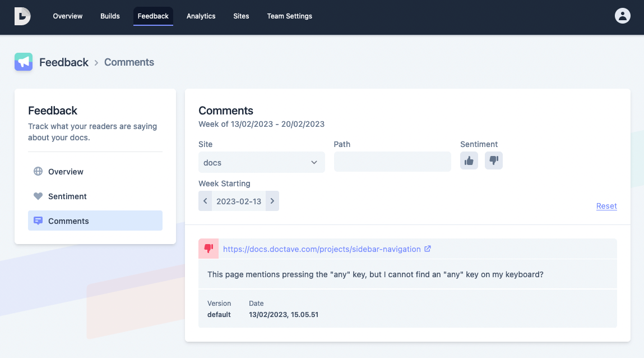Switch to the Analytics tab
The width and height of the screenshot is (644, 358).
click(201, 16)
